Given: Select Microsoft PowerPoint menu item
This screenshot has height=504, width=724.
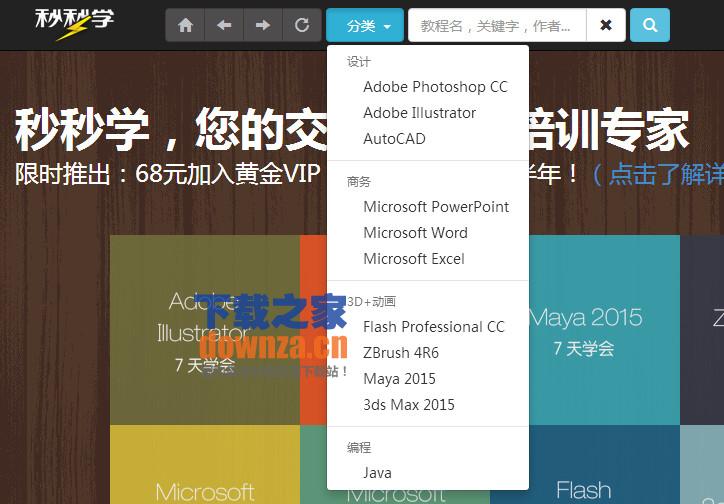Looking at the screenshot, I should (x=428, y=207).
